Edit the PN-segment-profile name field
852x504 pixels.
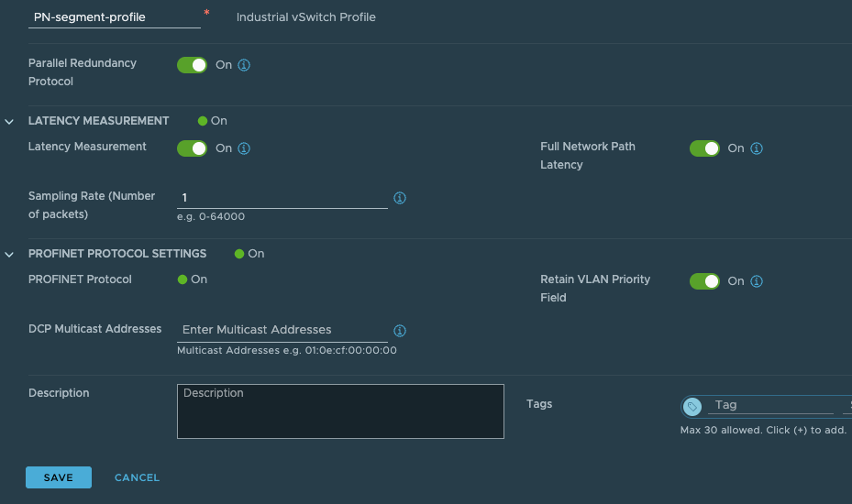coord(114,16)
